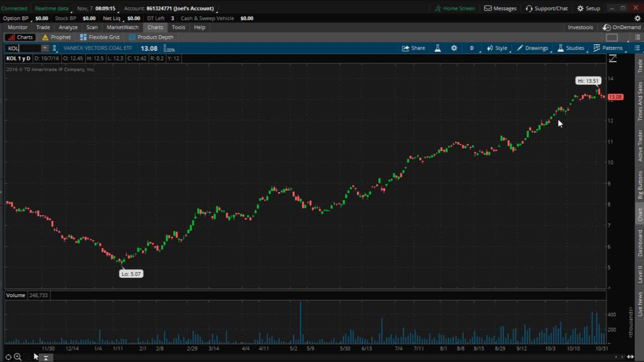Click the collapse volume pane arrow button

point(45,357)
